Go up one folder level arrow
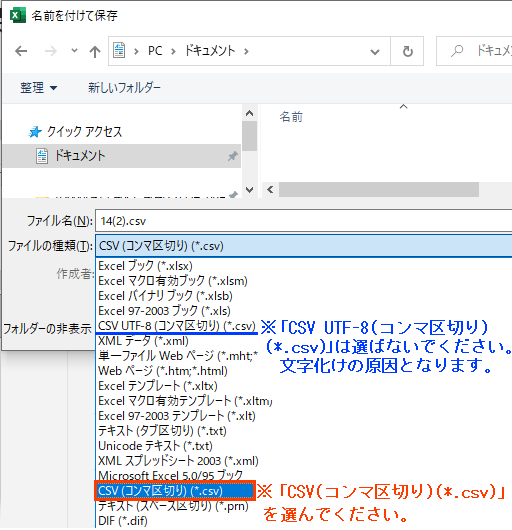Screen dimensions: 512x530 [x=95, y=52]
